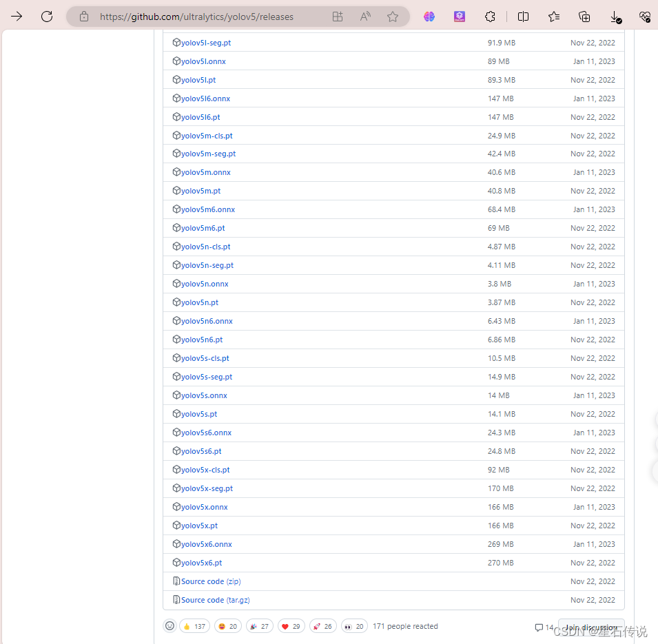Download yolov5s.onnx asset

click(x=205, y=395)
